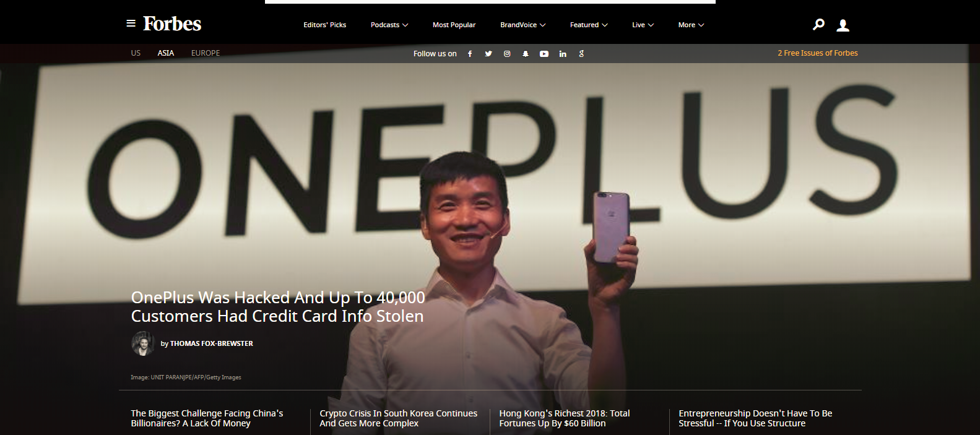Visit Forbes Google Plus page icon
The height and width of the screenshot is (435, 980).
coord(581,54)
